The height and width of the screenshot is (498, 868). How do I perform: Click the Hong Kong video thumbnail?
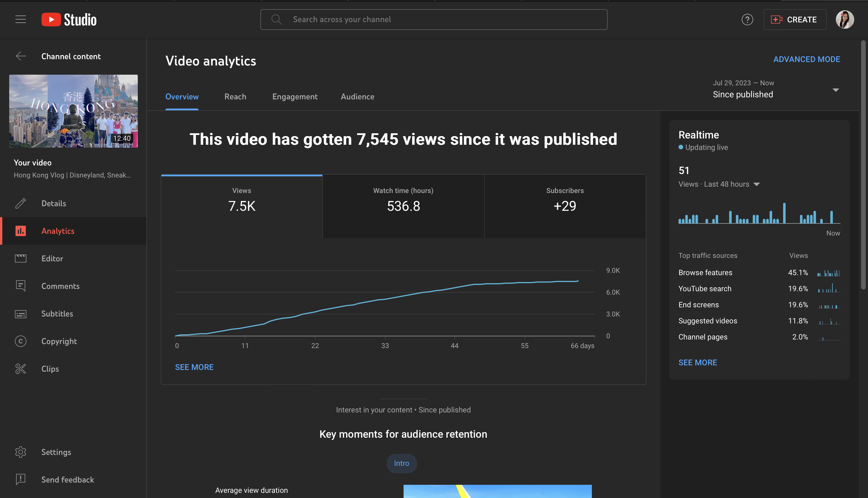coord(73,111)
